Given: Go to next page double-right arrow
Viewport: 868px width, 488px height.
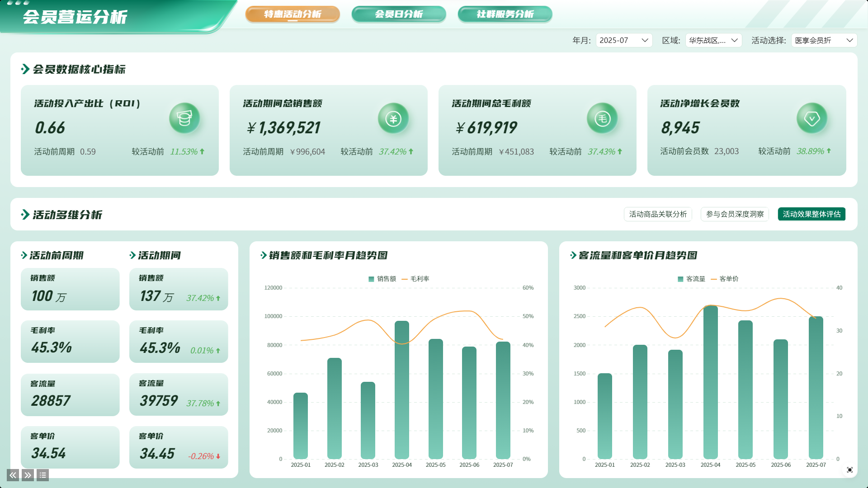Looking at the screenshot, I should click(28, 475).
